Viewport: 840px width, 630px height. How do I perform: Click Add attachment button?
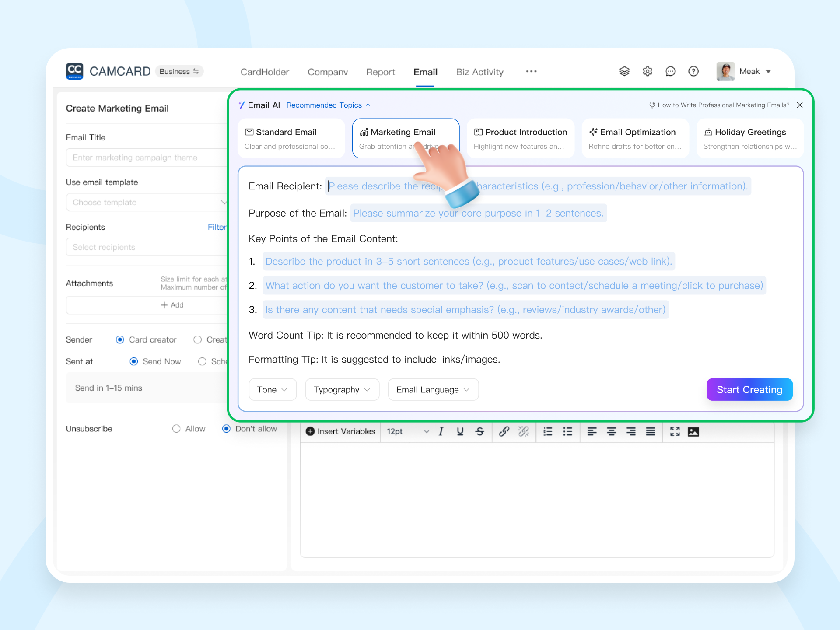click(x=147, y=305)
